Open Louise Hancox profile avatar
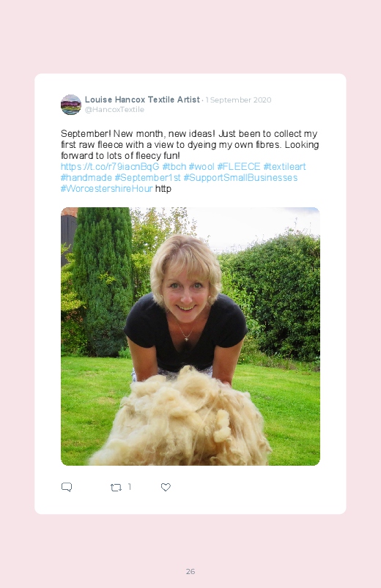Image resolution: width=381 pixels, height=588 pixels. [71, 105]
